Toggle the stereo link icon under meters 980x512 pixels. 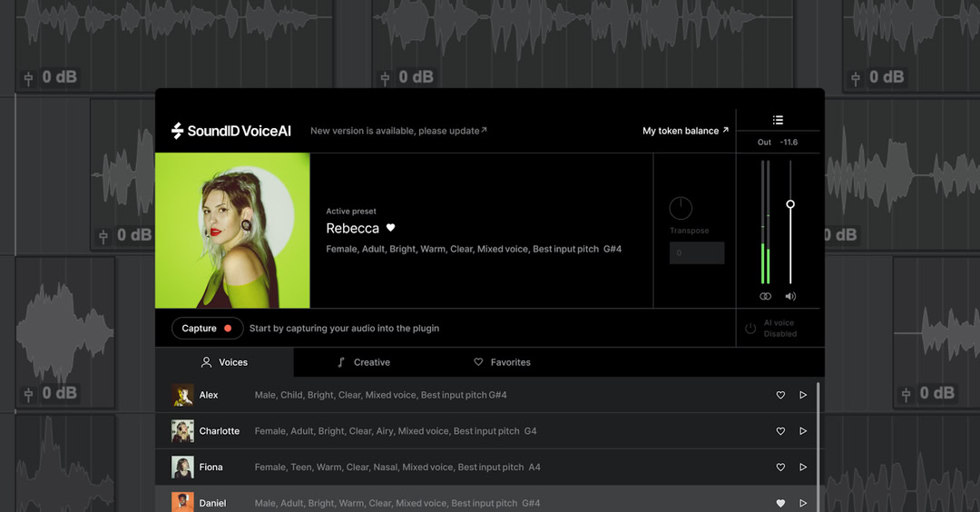[765, 296]
